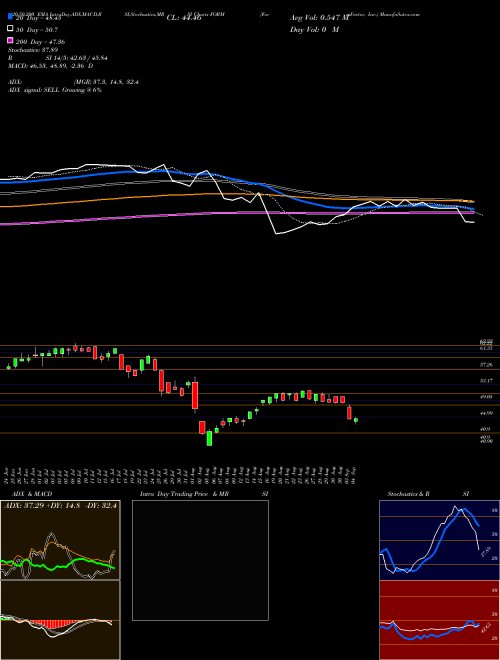The height and width of the screenshot is (660, 500).
Task: Click the blue 20 Day EMA legend swatch
Action: (x=10, y=16)
